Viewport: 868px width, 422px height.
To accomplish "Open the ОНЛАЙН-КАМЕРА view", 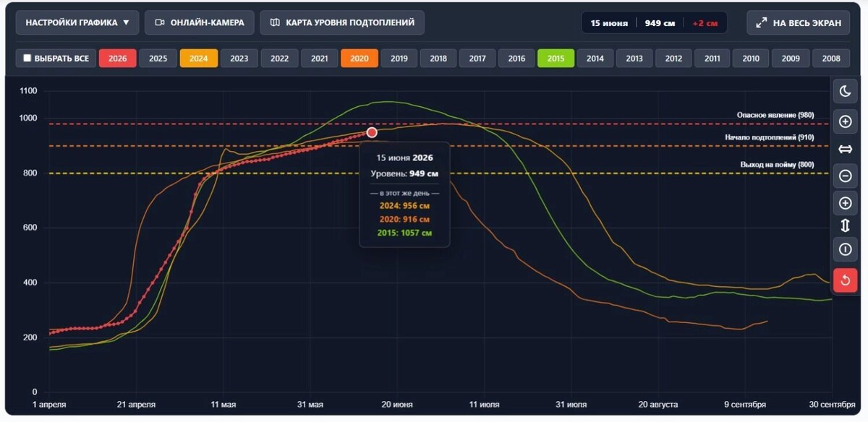I will click(x=199, y=22).
